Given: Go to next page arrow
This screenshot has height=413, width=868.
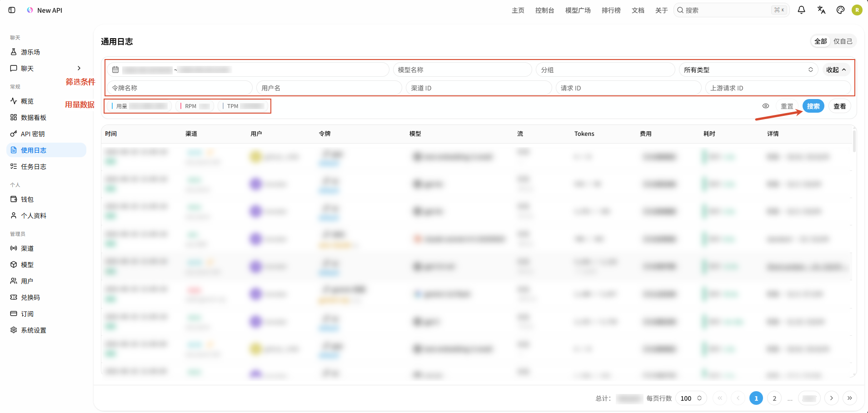Looking at the screenshot, I should (832, 398).
